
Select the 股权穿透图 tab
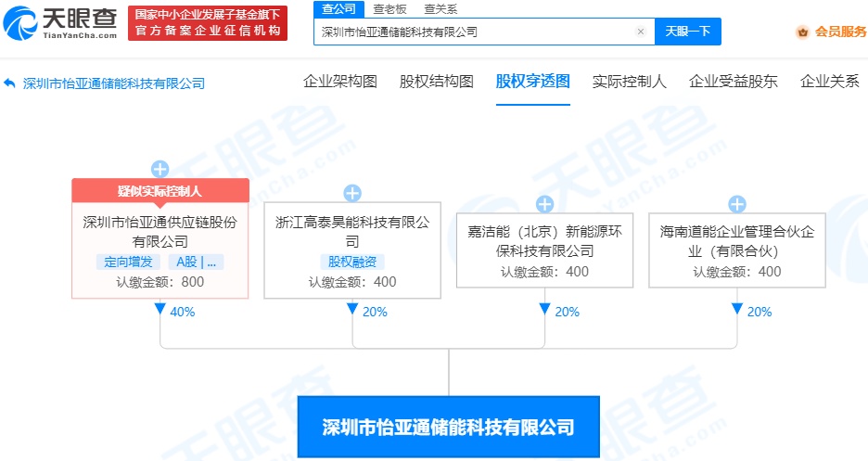point(533,82)
